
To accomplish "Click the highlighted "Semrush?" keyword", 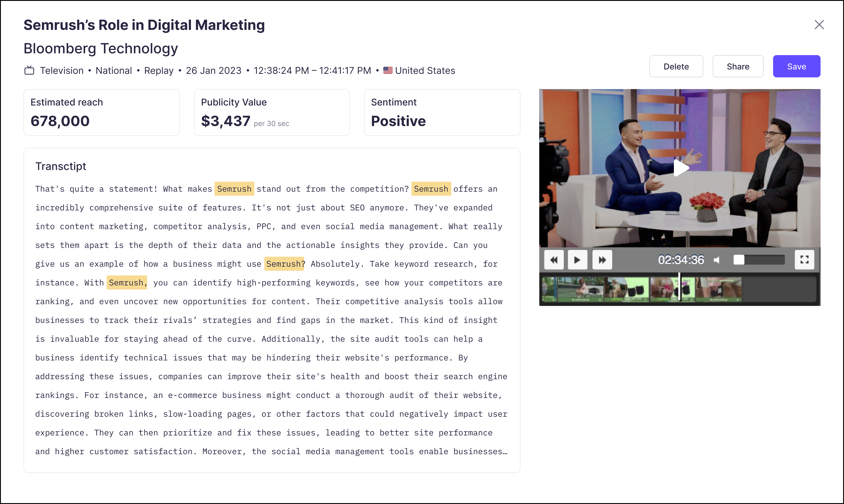I will tap(285, 264).
